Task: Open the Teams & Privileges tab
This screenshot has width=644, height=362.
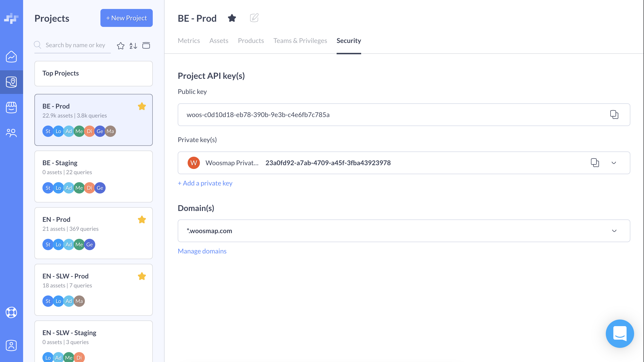Action: pyautogui.click(x=300, y=41)
